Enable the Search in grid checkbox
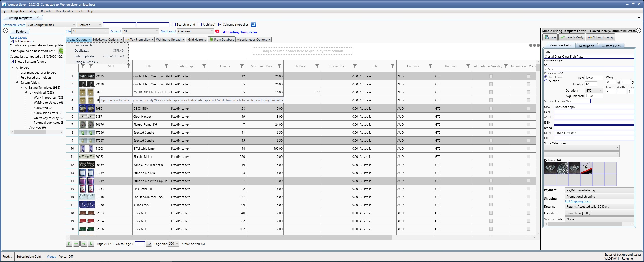644x262 pixels. tap(174, 25)
